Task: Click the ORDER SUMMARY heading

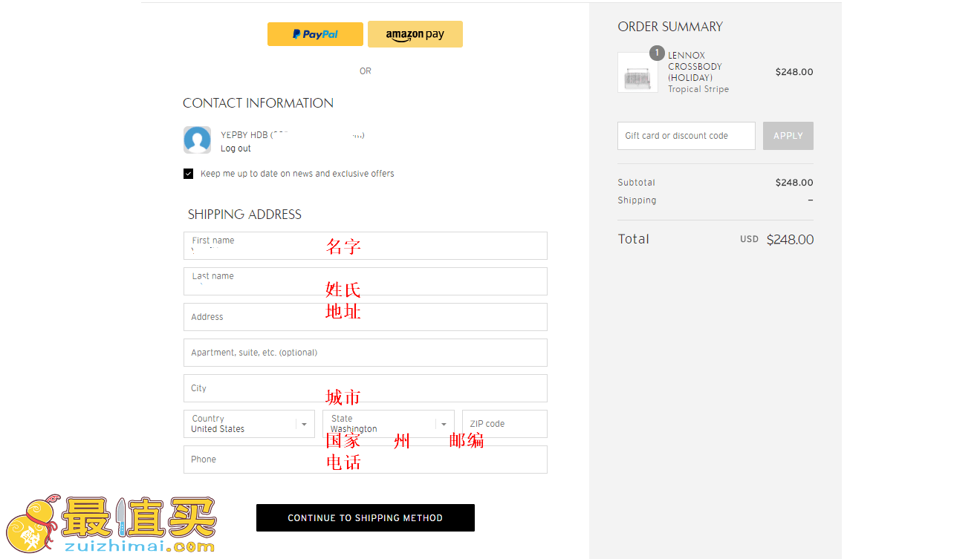Action: coord(670,27)
